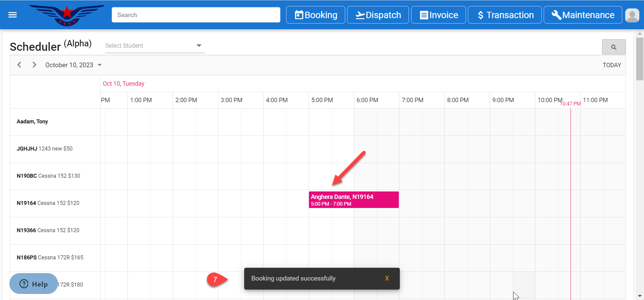Open the Booking menu
Viewport: 644px width, 300px height.
click(x=315, y=15)
